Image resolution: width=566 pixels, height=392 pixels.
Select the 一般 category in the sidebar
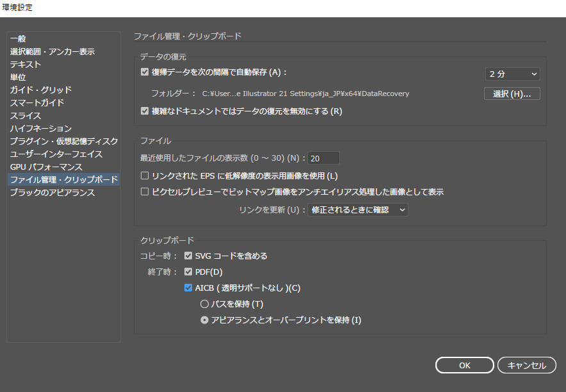pos(17,38)
